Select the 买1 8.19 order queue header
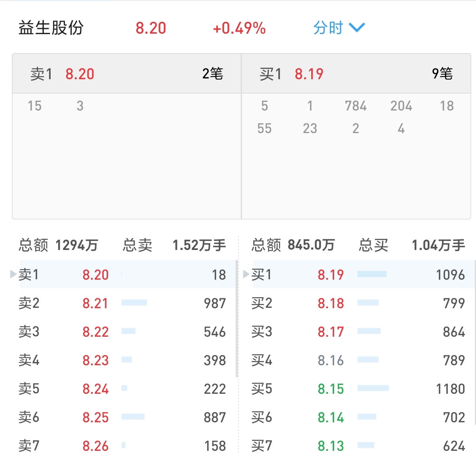Image resolution: width=476 pixels, height=454 pixels. pyautogui.click(x=356, y=74)
